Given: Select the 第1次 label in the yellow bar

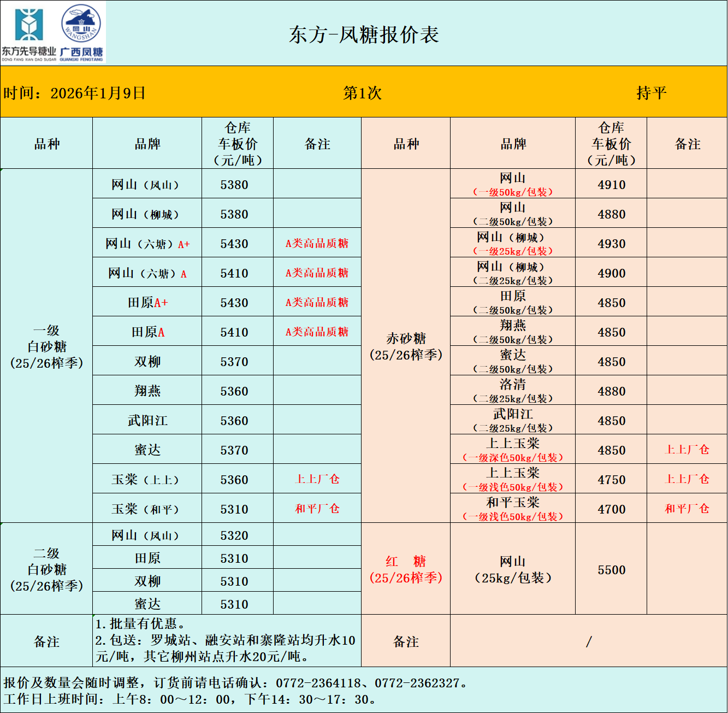Looking at the screenshot, I should pyautogui.click(x=362, y=93).
